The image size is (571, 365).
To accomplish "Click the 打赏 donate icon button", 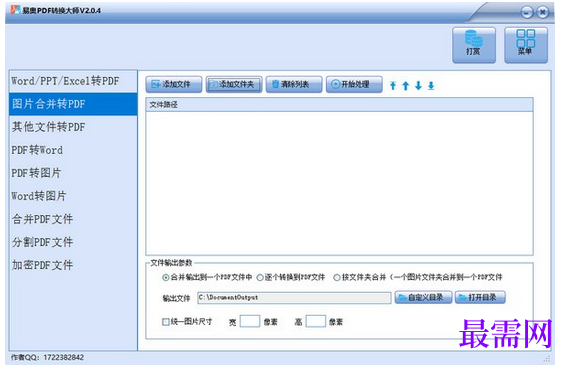I will [474, 45].
